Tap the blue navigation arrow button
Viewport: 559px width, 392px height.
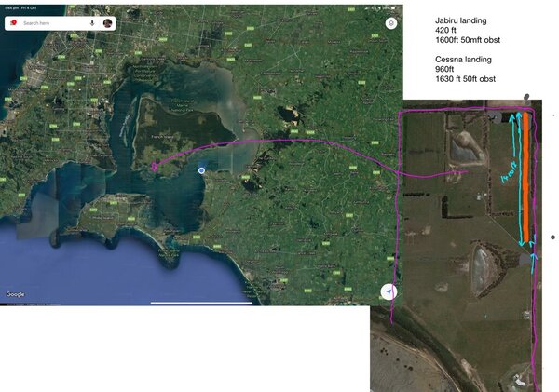[389, 292]
